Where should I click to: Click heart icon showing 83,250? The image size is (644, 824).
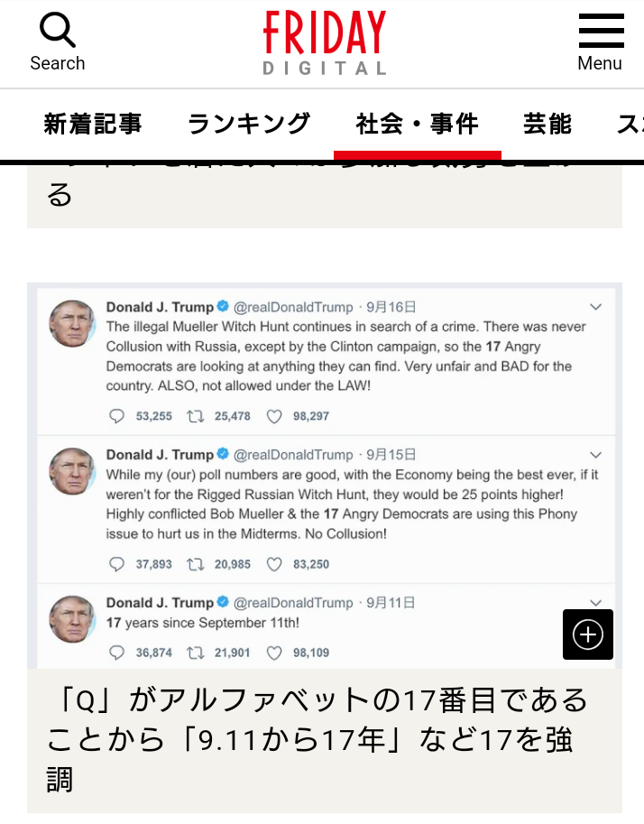click(274, 564)
